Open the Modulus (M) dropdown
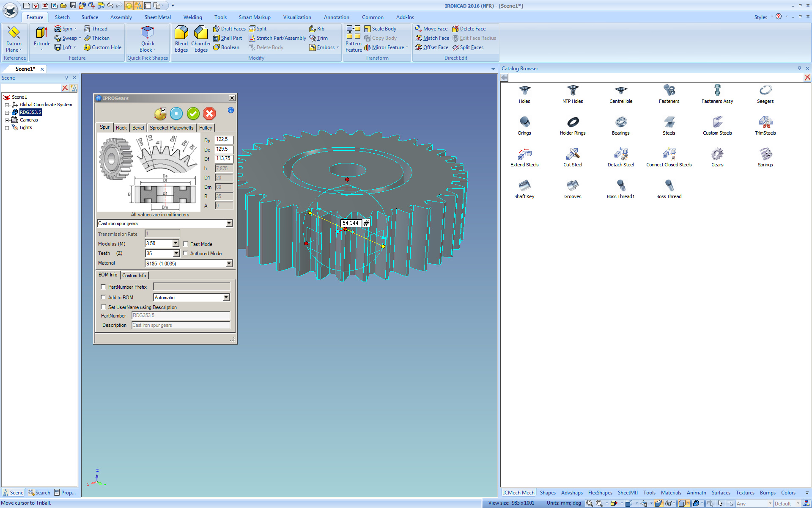Screen dimensions: 812x508 click(176, 243)
